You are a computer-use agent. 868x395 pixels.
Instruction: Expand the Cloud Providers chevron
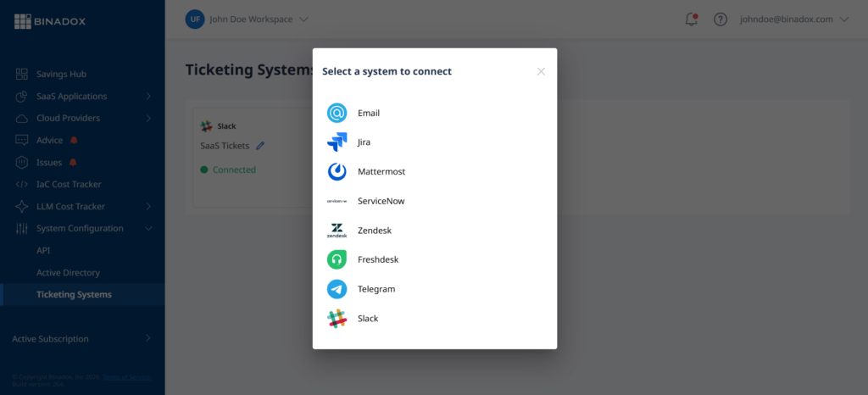pos(148,119)
